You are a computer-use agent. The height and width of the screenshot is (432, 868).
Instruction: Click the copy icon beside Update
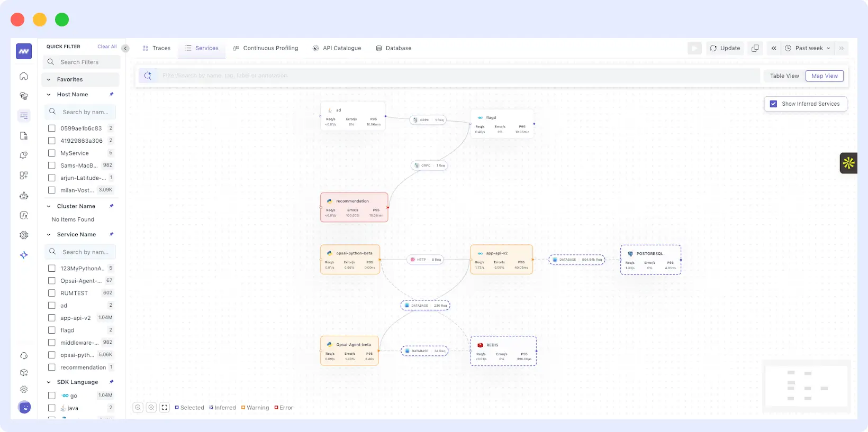[755, 48]
